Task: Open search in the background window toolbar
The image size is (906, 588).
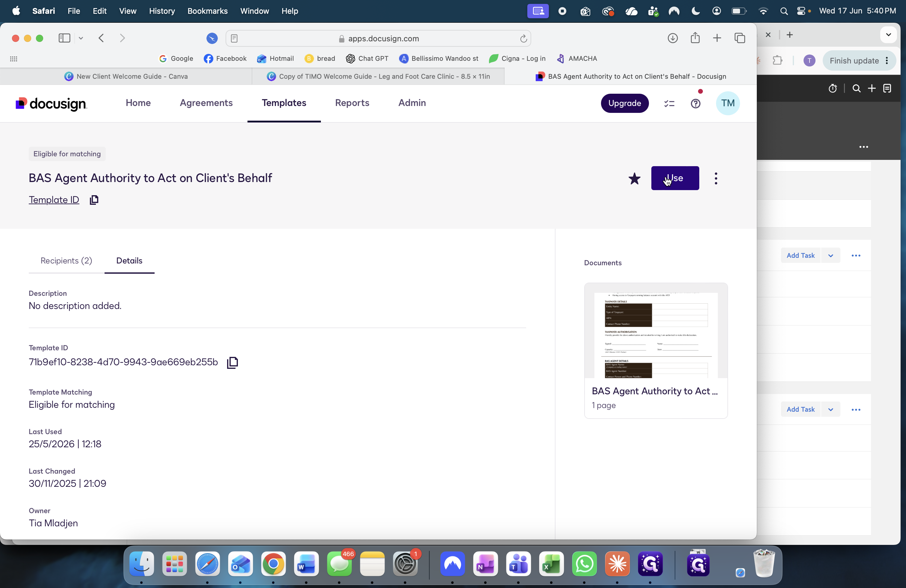Action: (x=857, y=89)
